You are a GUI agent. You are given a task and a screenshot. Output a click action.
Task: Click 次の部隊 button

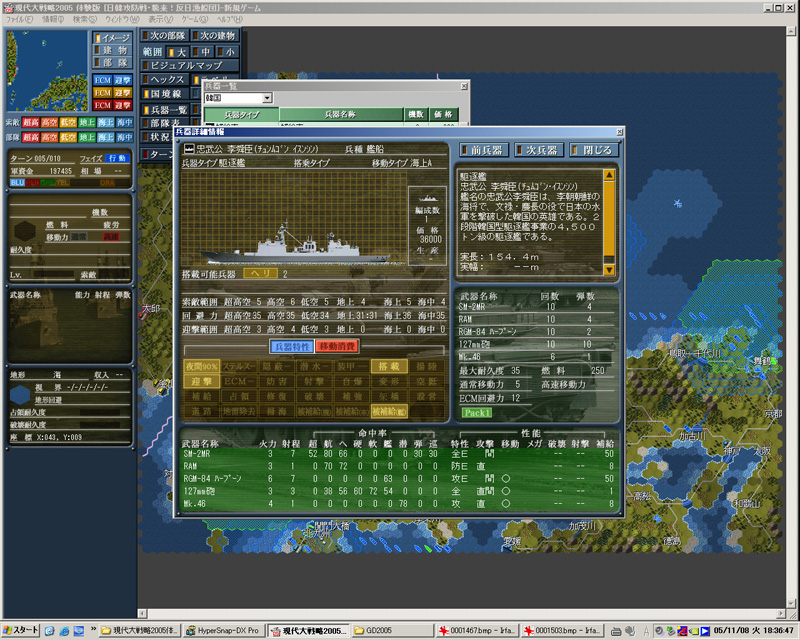point(164,36)
